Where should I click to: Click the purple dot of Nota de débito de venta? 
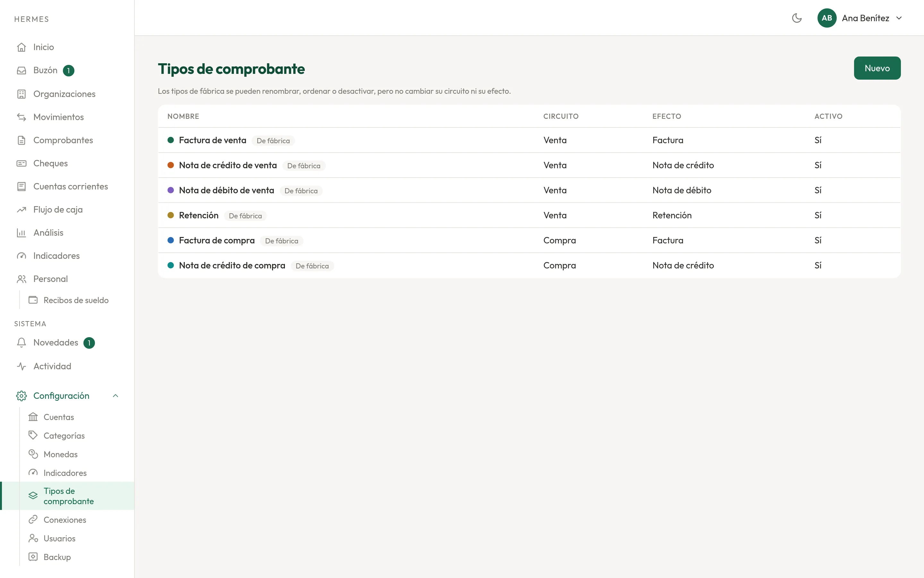[171, 190]
